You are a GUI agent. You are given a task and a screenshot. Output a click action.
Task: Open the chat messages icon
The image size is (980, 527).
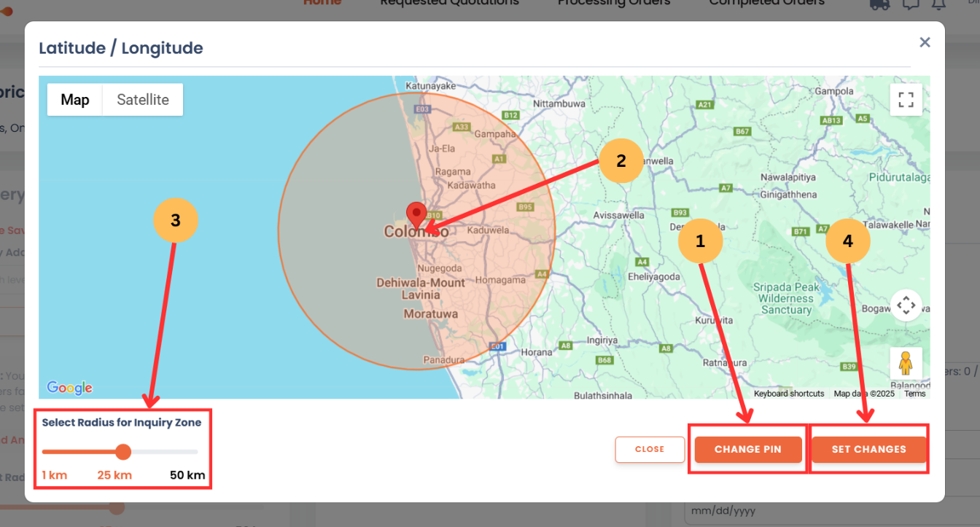coord(910,4)
